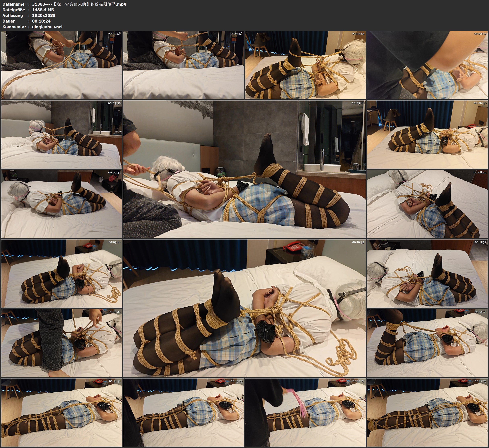Click the thumbnail labeled 00:08:42
This screenshot has width=489, height=448.
[x=427, y=204]
